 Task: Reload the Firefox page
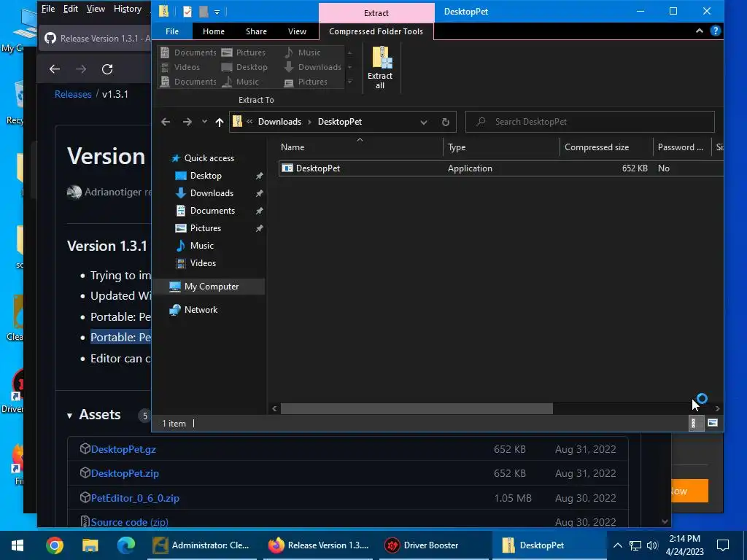(x=107, y=69)
